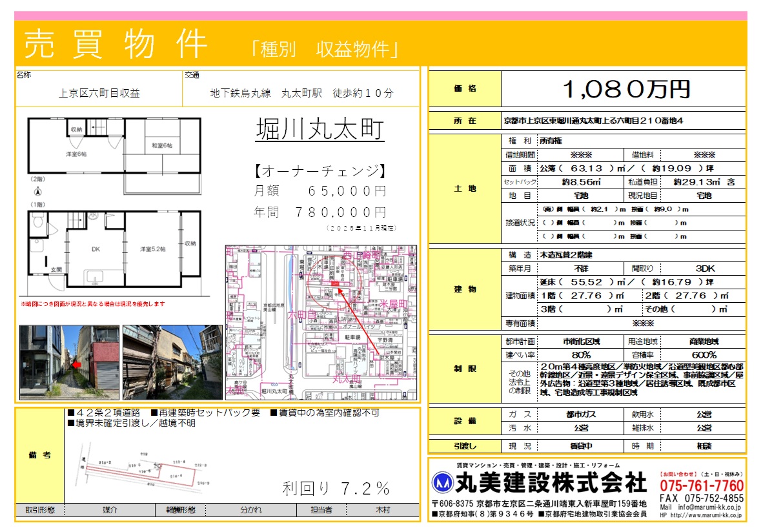Image resolution: width=761 pixels, height=532 pixels.
Task: Open the right building exterior photo
Action: tap(172, 362)
